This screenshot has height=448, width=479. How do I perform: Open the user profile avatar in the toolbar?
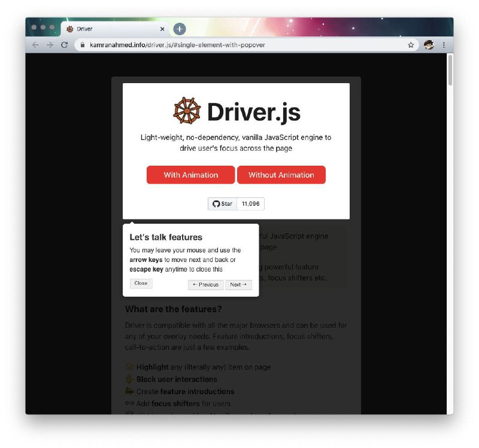429,45
